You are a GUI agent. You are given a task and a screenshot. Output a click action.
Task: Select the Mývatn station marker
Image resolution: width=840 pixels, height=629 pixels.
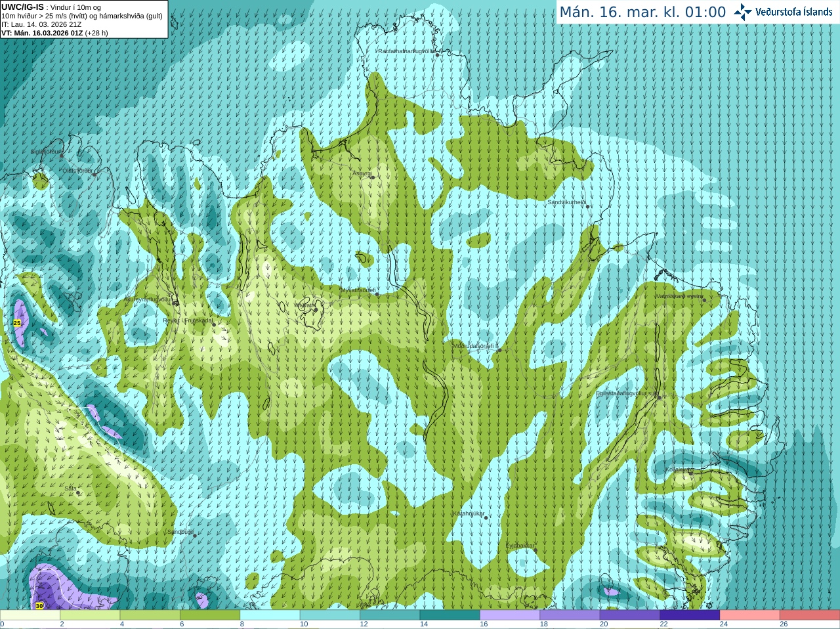click(x=316, y=309)
